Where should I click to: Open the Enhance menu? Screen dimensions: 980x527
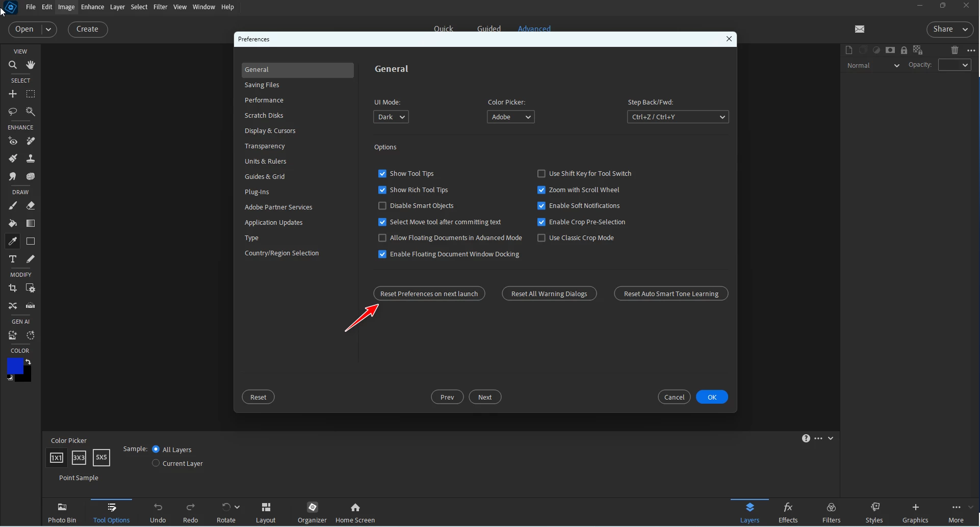pyautogui.click(x=92, y=7)
